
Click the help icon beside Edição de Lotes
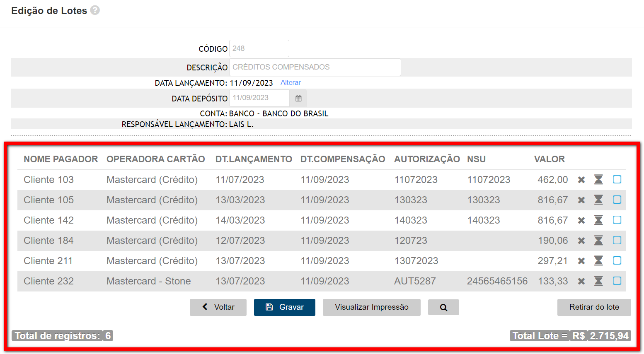point(95,10)
